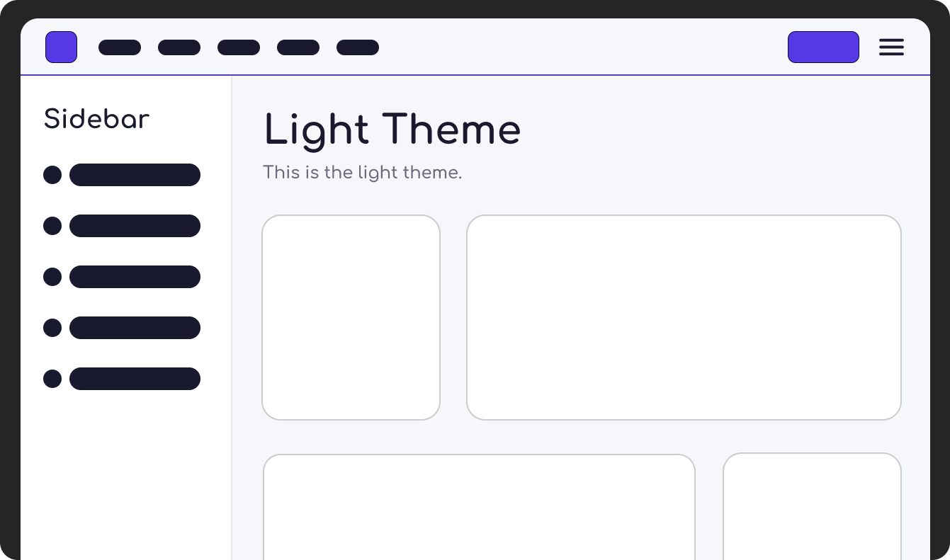Click the Sidebar heading link
The width and height of the screenshot is (950, 560).
(x=96, y=119)
